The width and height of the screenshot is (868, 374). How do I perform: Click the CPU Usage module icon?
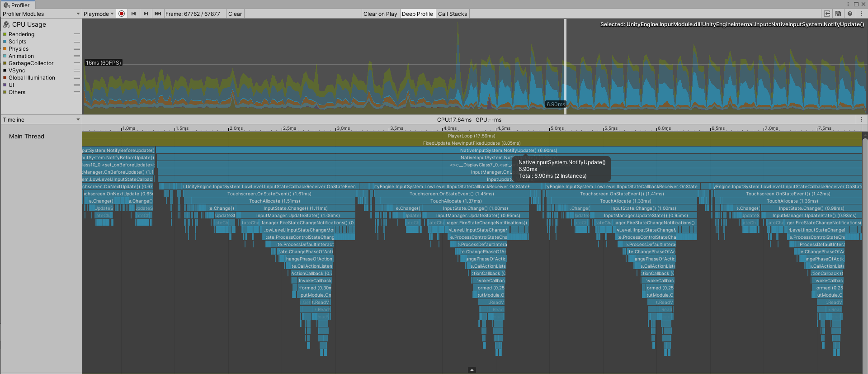6,24
